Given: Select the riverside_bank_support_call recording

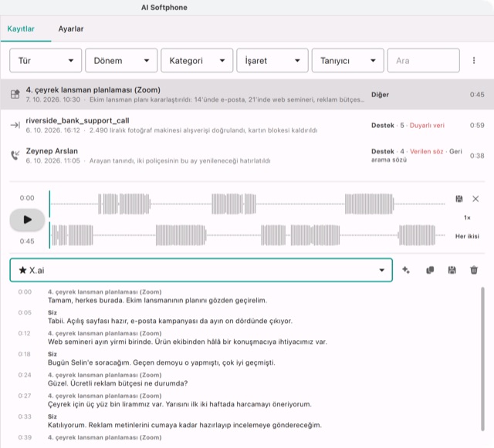Looking at the screenshot, I should [247, 125].
